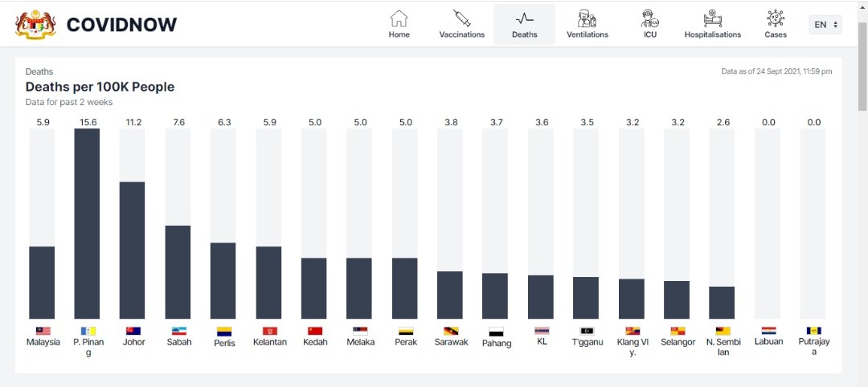Select the Deaths heartbeat icon
Image resolution: width=868 pixels, height=387 pixels.
[524, 18]
